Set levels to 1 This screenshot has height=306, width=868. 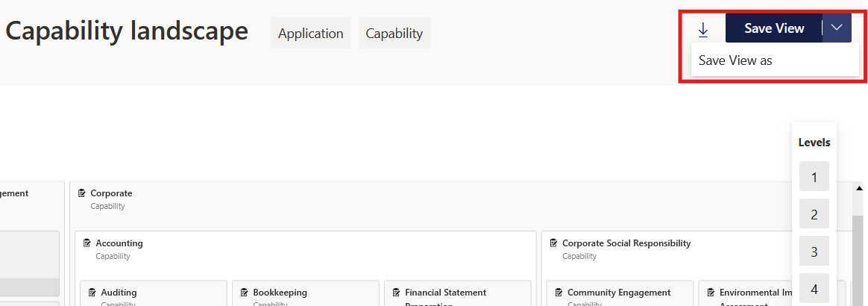click(814, 176)
